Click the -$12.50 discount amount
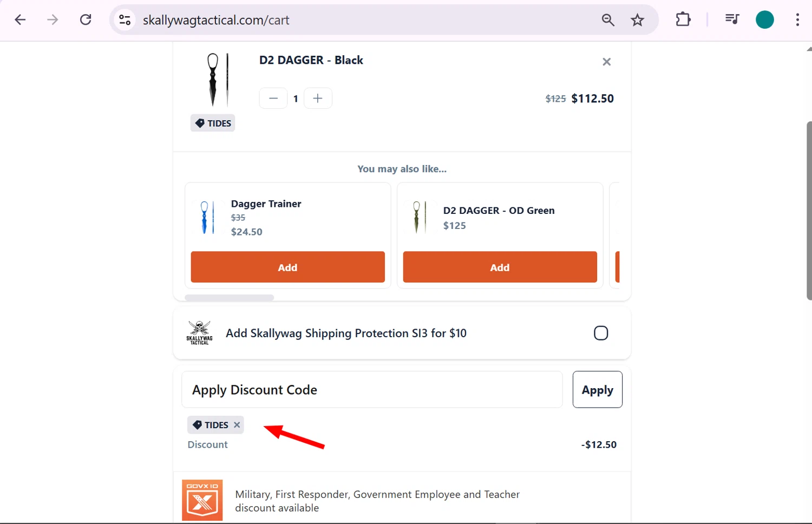812x524 pixels. tap(599, 444)
